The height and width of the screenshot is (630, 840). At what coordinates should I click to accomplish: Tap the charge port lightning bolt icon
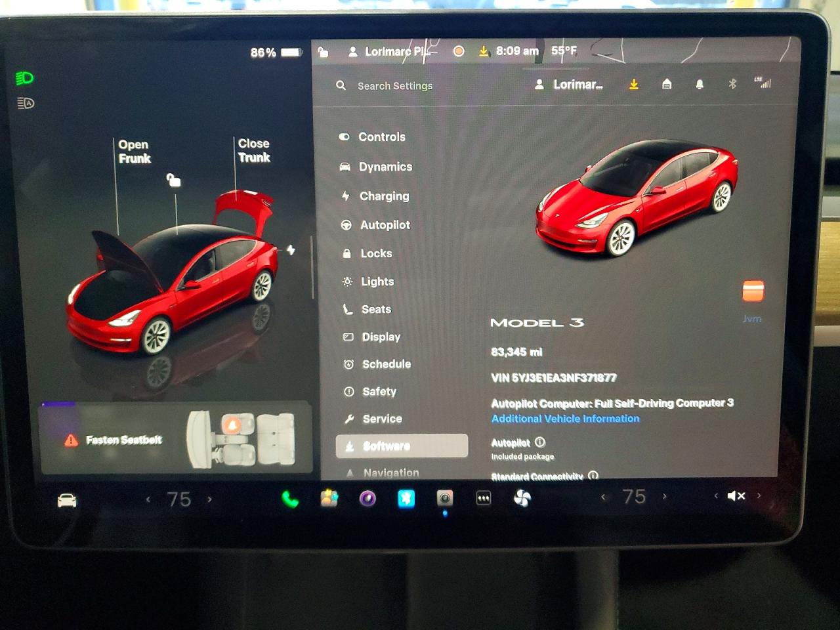point(291,250)
